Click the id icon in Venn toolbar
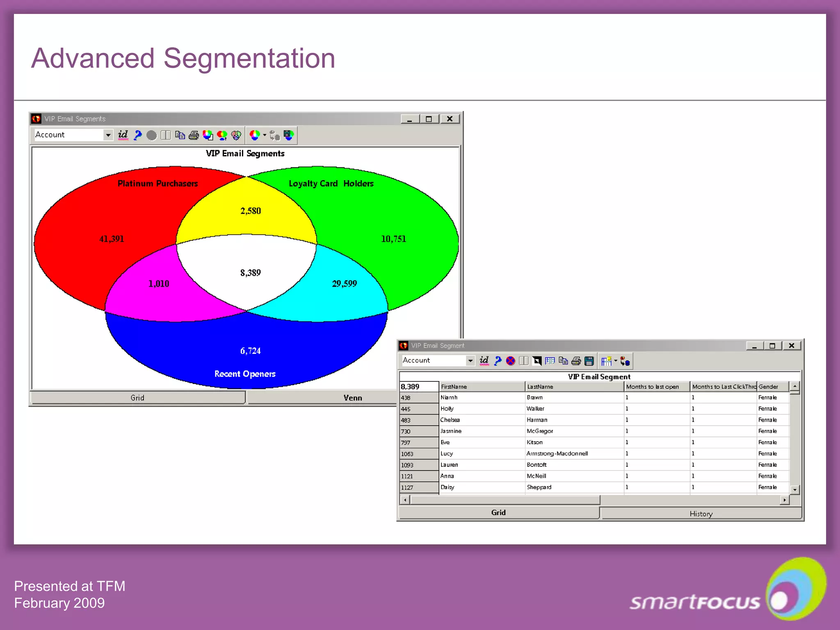This screenshot has height=630, width=840. pyautogui.click(x=123, y=135)
